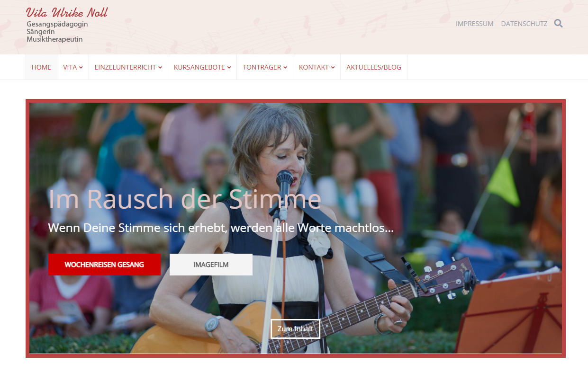Click the IMAGEFILM button
Screen dimensions: 588x372
tap(211, 265)
